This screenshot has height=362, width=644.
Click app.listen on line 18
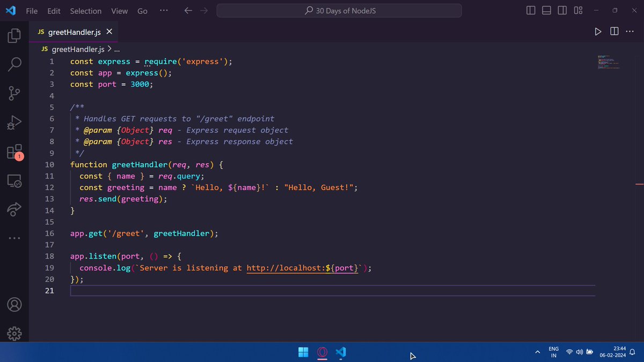[93, 256]
